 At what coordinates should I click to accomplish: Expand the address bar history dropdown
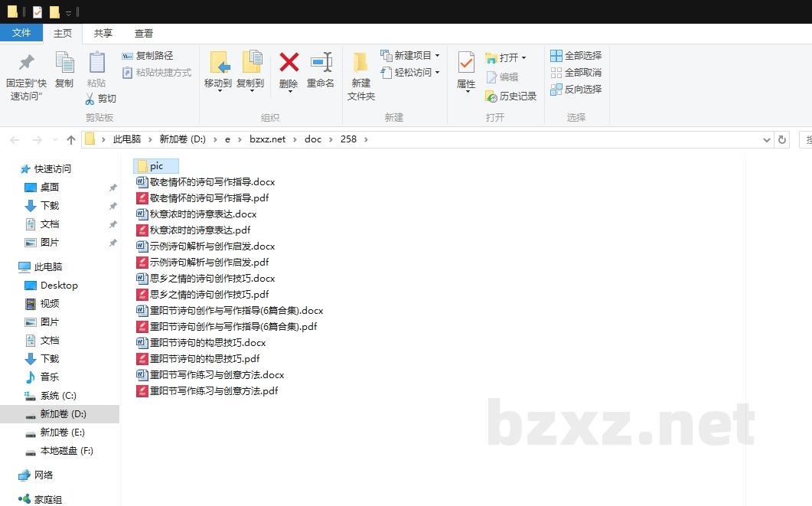click(767, 139)
